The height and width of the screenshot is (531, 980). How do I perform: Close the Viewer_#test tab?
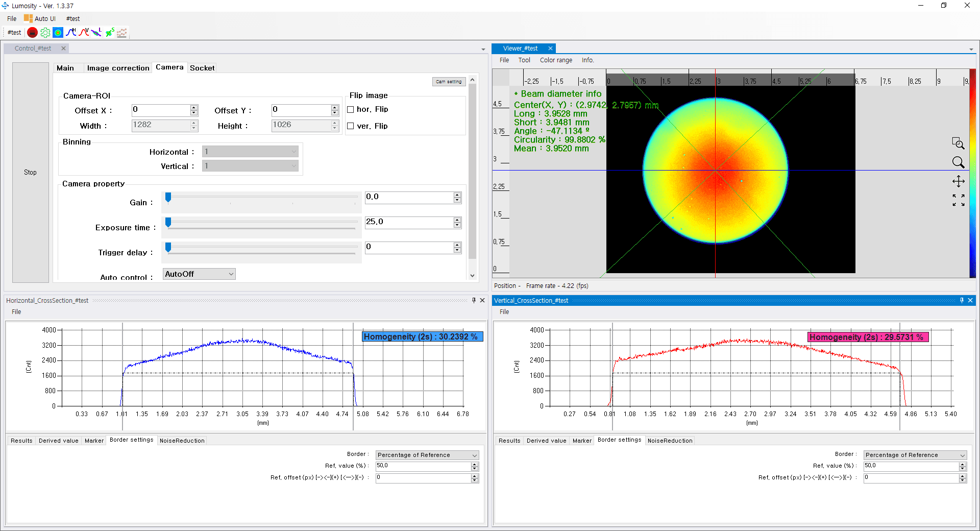click(x=550, y=49)
